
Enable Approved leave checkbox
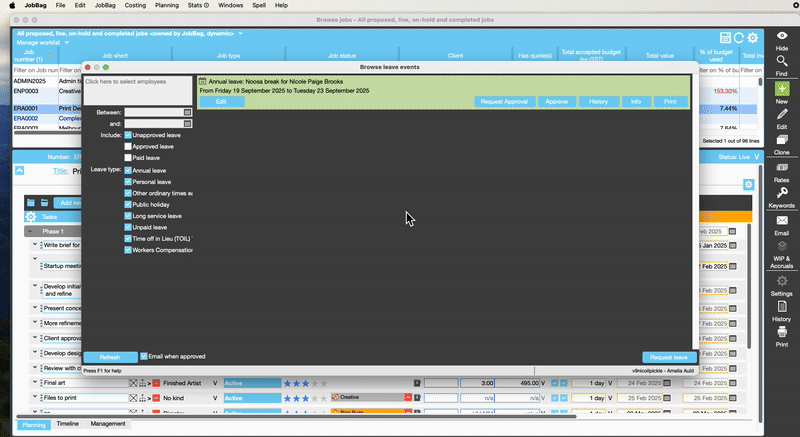(128, 146)
